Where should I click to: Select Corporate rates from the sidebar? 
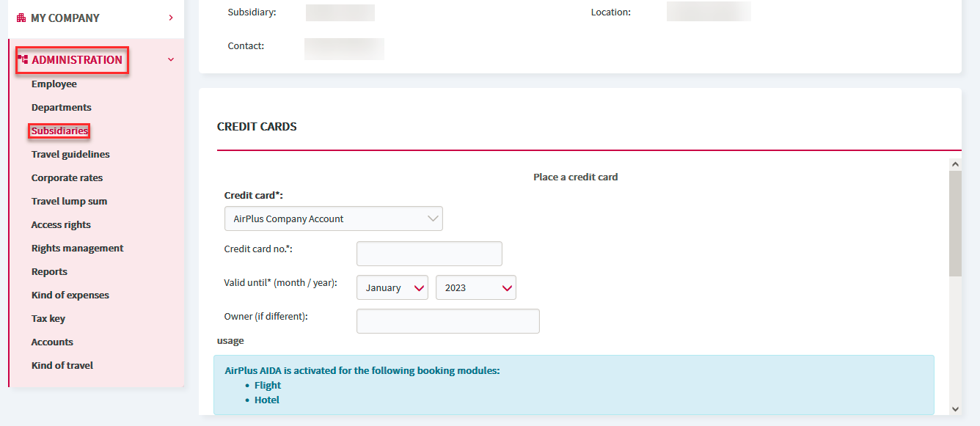[x=67, y=177]
